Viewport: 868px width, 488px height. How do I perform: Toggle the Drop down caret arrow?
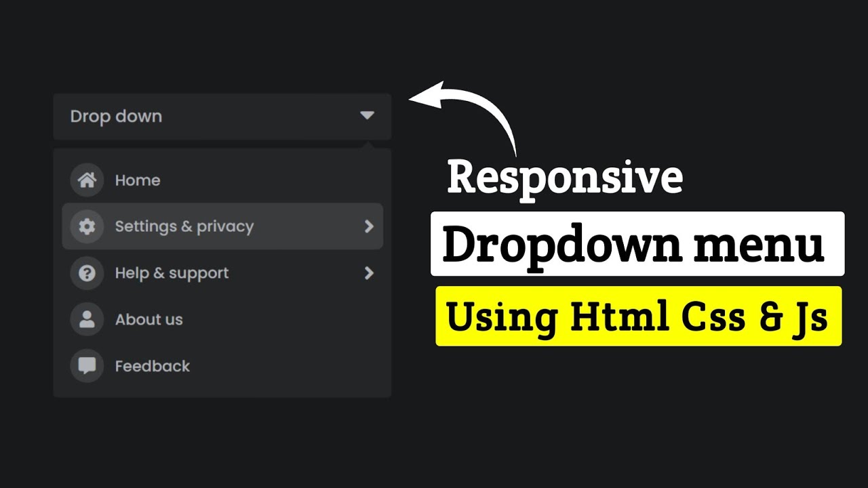(x=367, y=116)
